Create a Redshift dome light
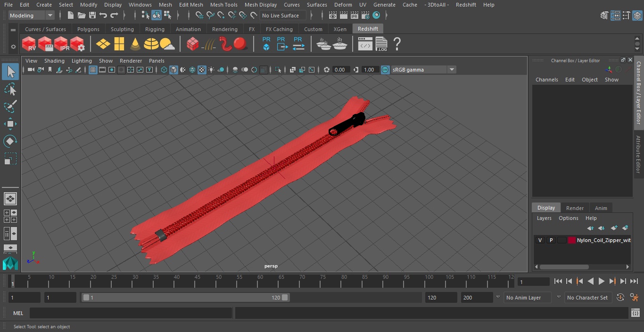644x332 pixels. [151, 44]
